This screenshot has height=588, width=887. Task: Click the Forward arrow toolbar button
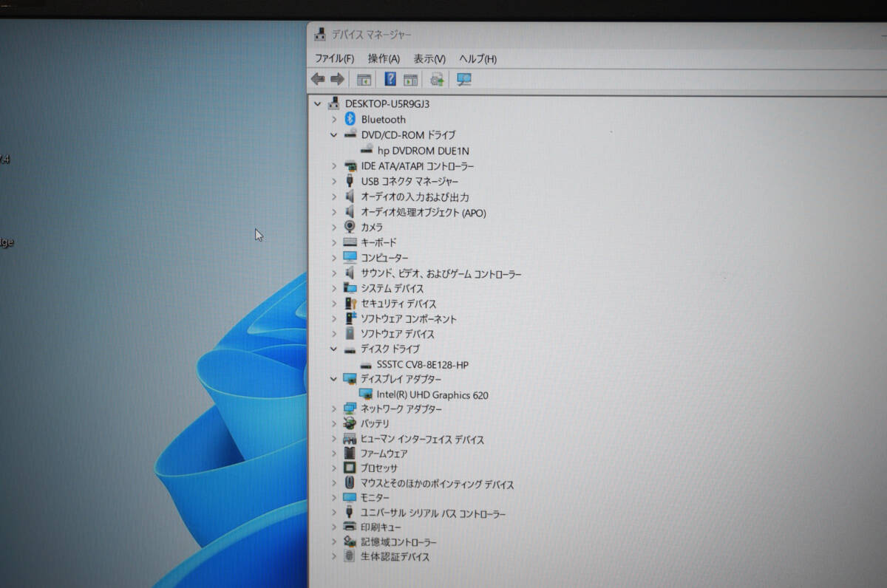(337, 79)
